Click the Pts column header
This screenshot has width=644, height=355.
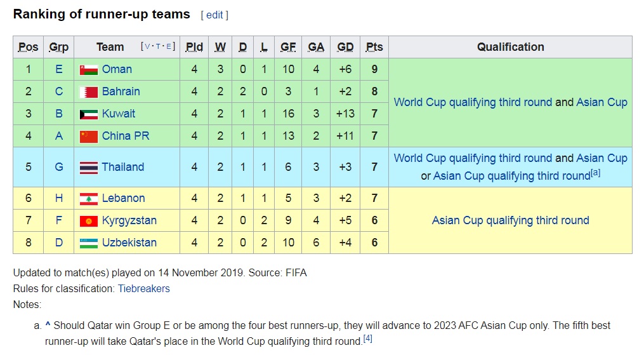pos(374,47)
